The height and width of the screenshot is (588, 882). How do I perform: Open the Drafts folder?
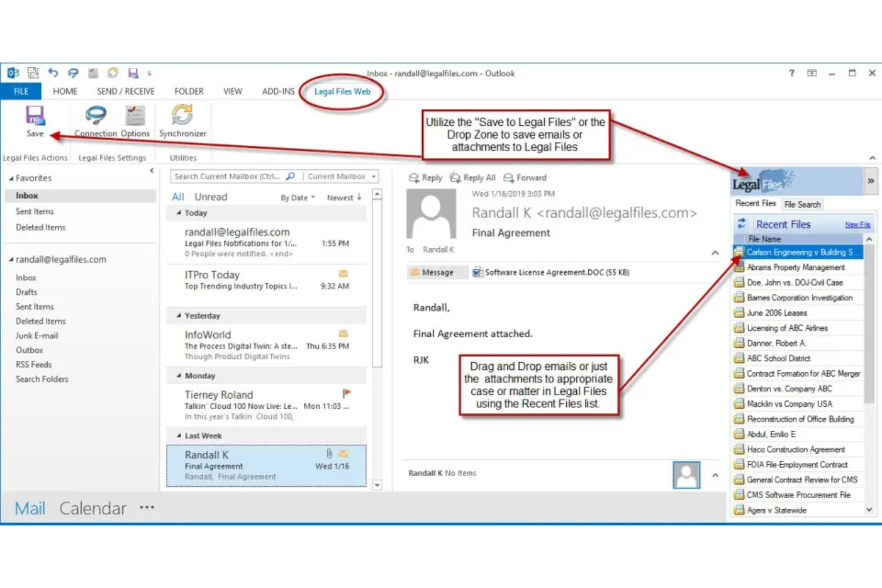tap(26, 292)
